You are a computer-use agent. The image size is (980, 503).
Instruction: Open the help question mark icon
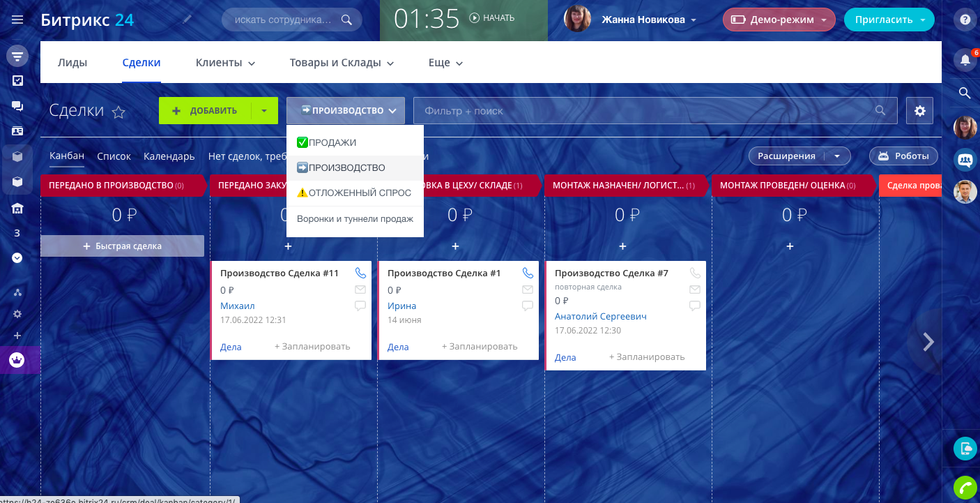point(965,20)
